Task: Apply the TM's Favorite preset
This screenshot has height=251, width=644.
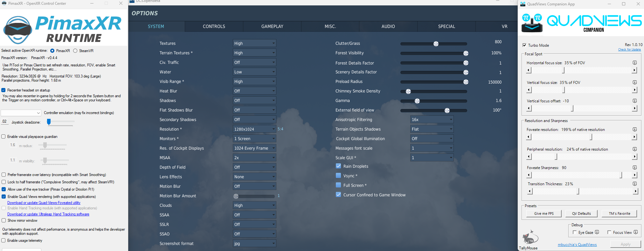Action: coord(620,214)
